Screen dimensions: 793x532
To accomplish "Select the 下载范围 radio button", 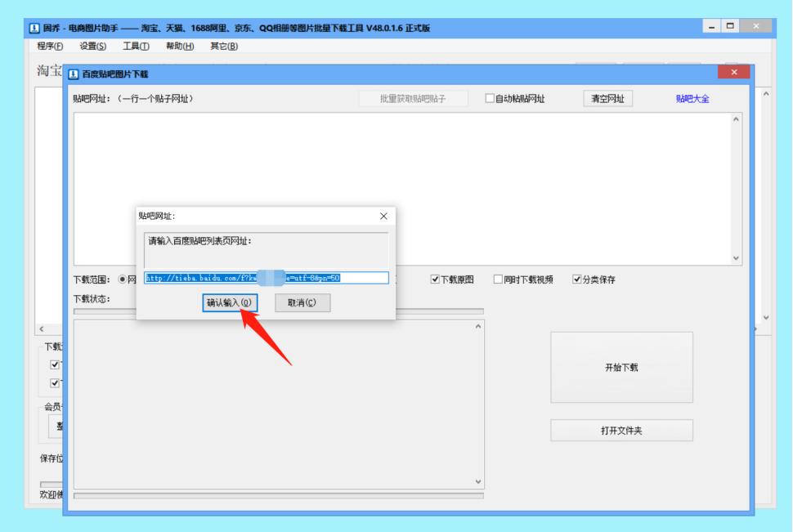I will (123, 279).
